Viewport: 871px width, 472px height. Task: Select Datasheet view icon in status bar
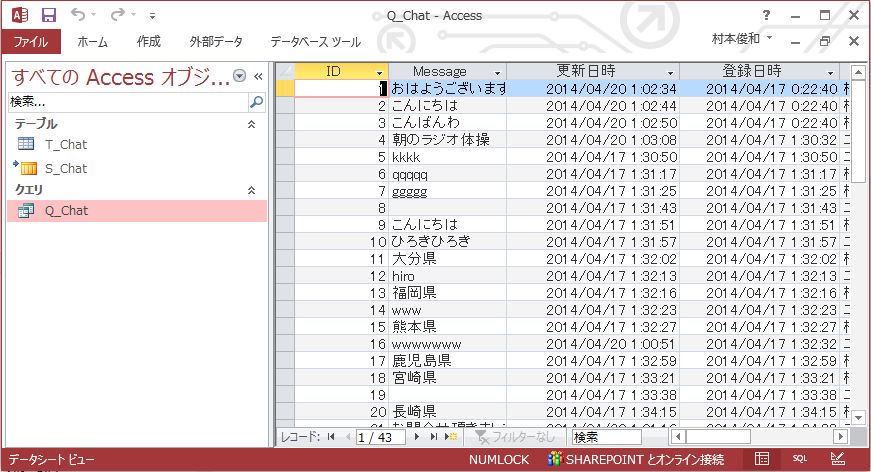[762, 459]
